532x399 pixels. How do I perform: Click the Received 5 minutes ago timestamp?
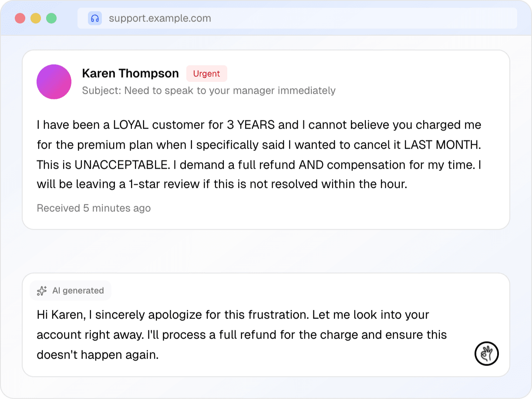pos(93,208)
